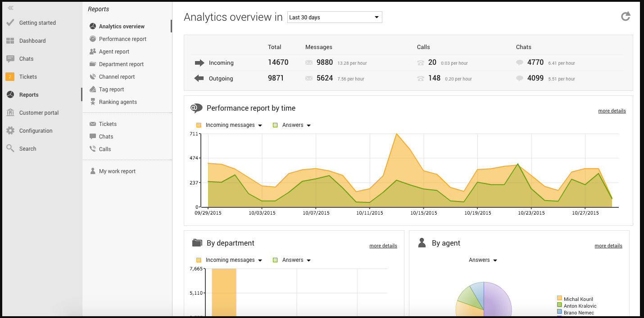This screenshot has height=318, width=644.
Task: Click the refresh icon at top right
Action: [626, 17]
